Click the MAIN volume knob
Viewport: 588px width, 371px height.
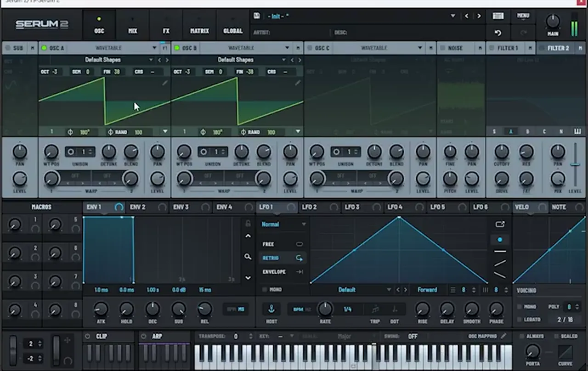coord(553,22)
